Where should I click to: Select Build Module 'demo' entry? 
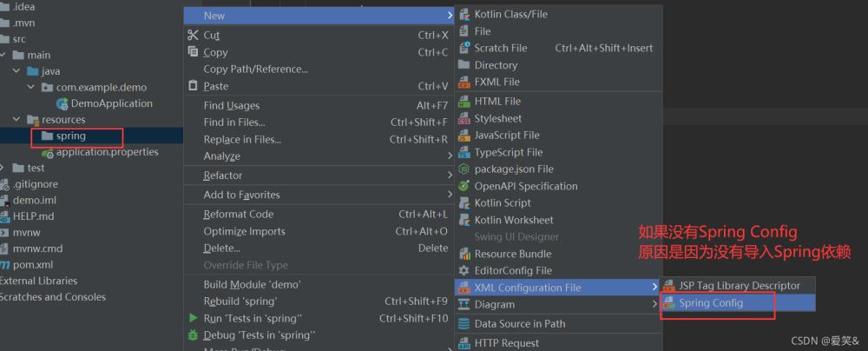pos(319,284)
